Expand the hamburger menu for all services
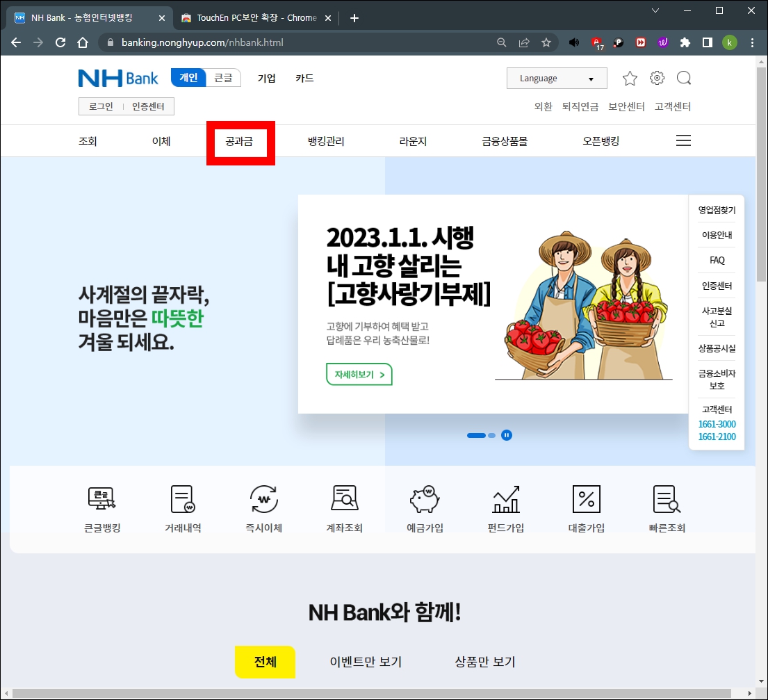Screen dimensions: 768x700 683,140
